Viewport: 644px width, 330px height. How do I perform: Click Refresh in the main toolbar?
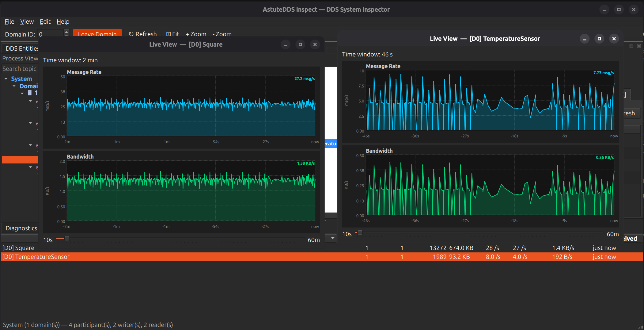tap(143, 34)
